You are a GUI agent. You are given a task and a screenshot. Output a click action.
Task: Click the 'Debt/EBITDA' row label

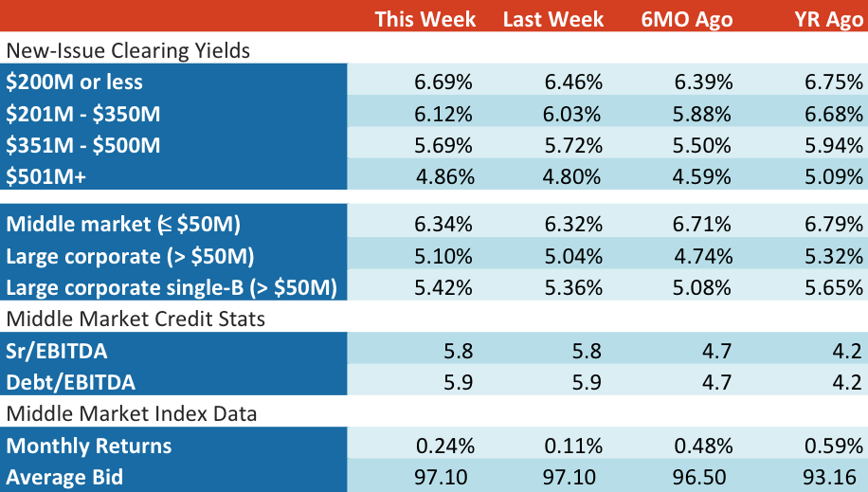pos(70,383)
